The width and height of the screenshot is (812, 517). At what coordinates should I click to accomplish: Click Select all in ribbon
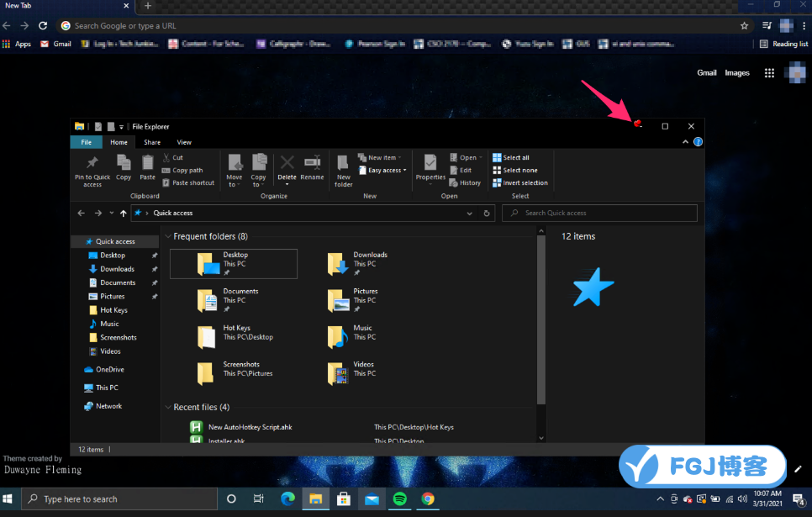[x=511, y=157]
